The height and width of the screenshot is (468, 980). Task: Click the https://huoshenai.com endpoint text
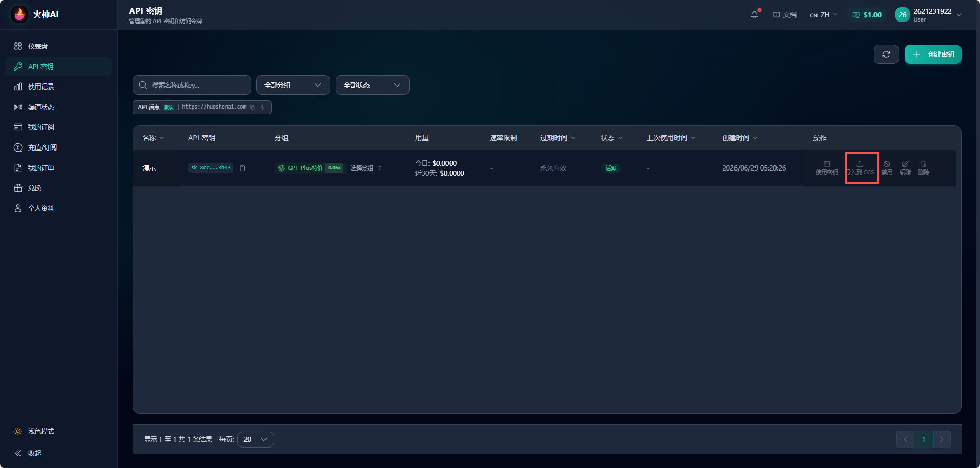click(214, 107)
